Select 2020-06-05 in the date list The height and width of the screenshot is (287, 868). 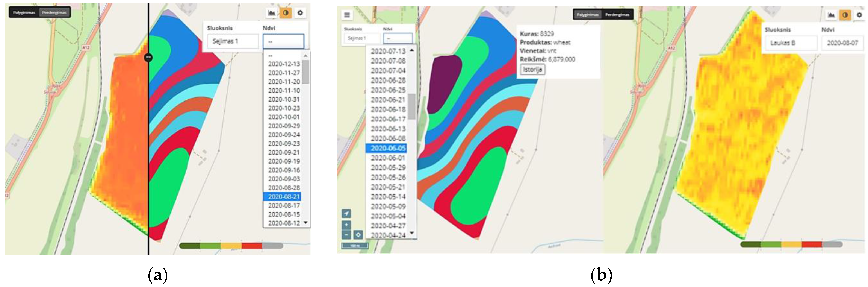[388, 148]
